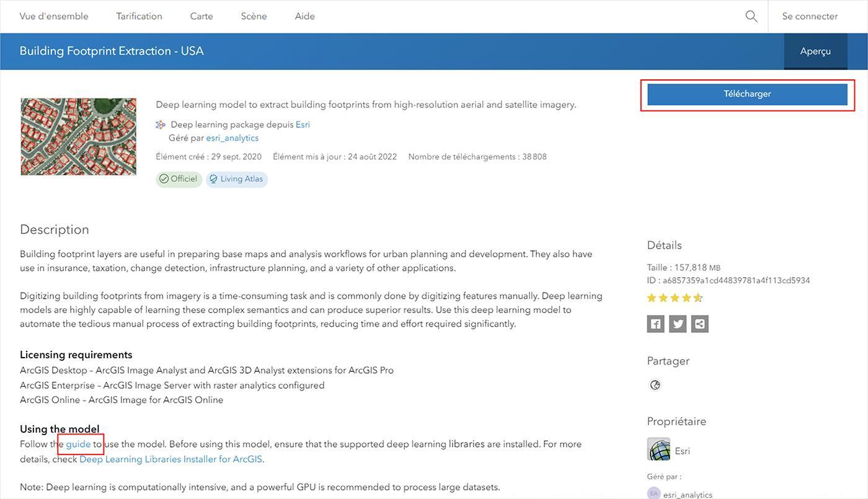The image size is (868, 499).
Task: Select the Aperçu tab
Action: (815, 51)
